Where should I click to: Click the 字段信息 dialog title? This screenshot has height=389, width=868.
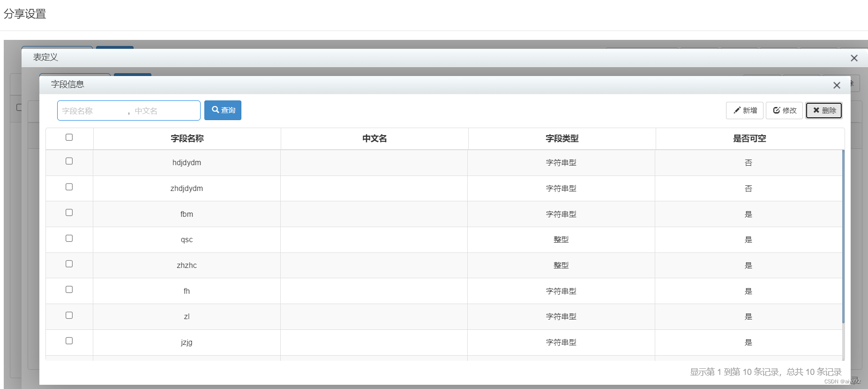(67, 84)
